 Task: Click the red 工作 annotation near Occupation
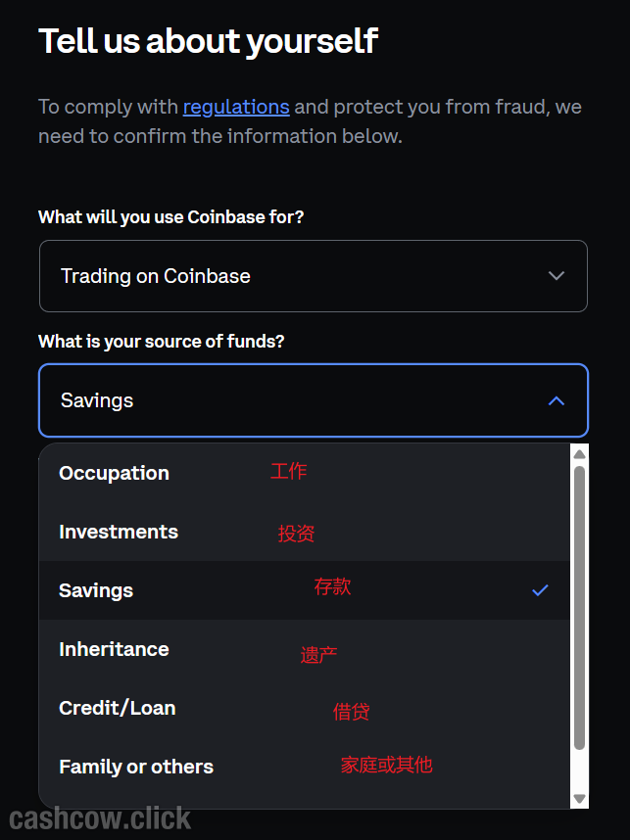pyautogui.click(x=288, y=471)
